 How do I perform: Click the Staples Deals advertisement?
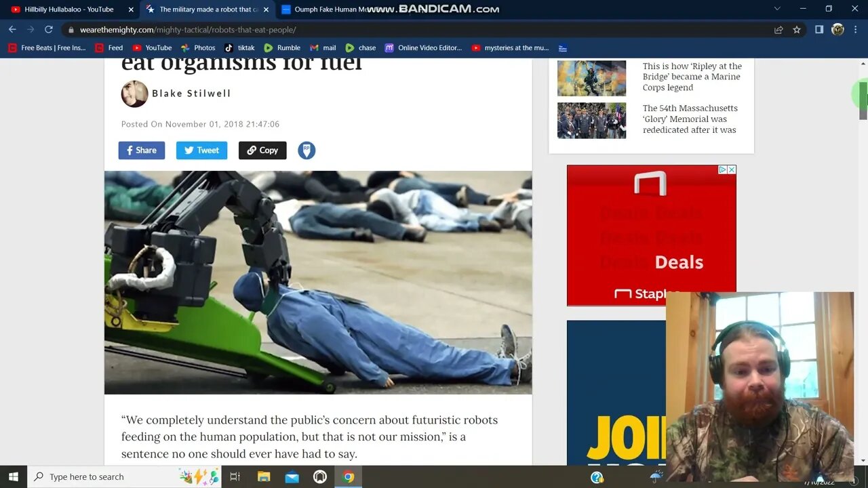coord(652,235)
